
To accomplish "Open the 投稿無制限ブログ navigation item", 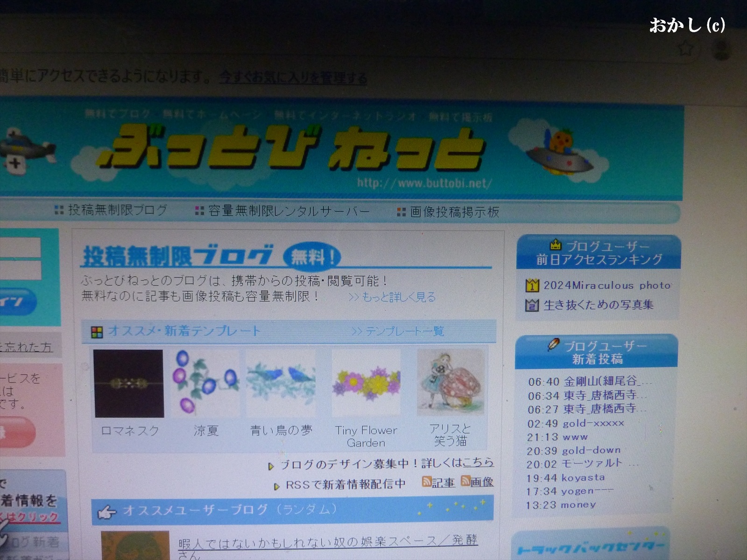I will coord(117,210).
